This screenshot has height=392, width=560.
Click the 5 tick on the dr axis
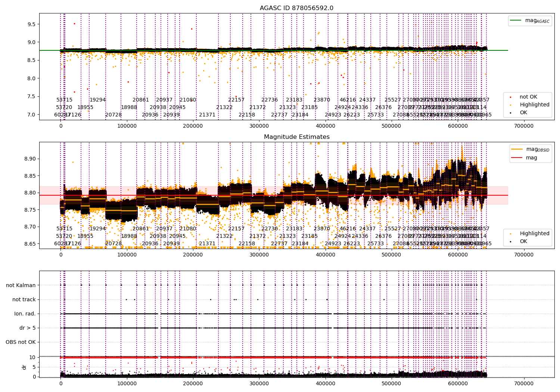34,367
